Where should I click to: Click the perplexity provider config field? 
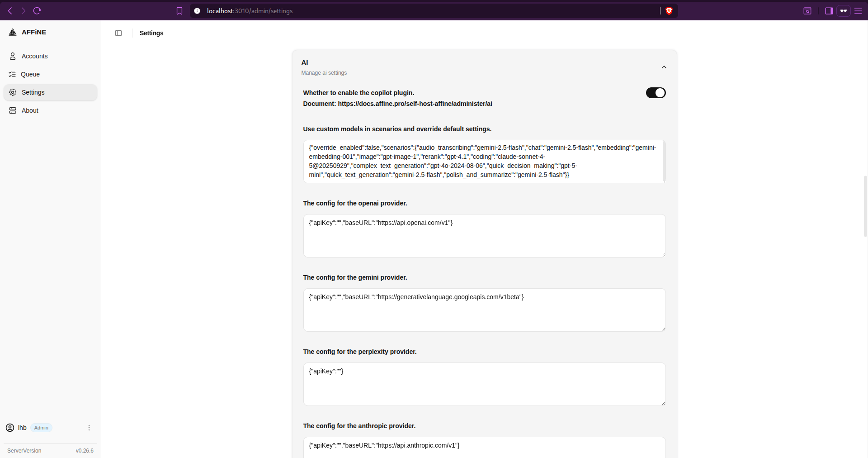(484, 384)
